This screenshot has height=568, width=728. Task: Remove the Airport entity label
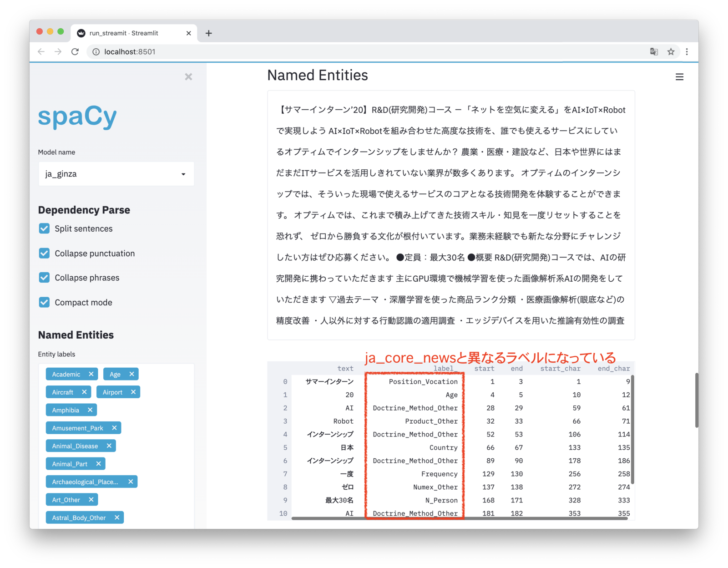[x=133, y=391]
